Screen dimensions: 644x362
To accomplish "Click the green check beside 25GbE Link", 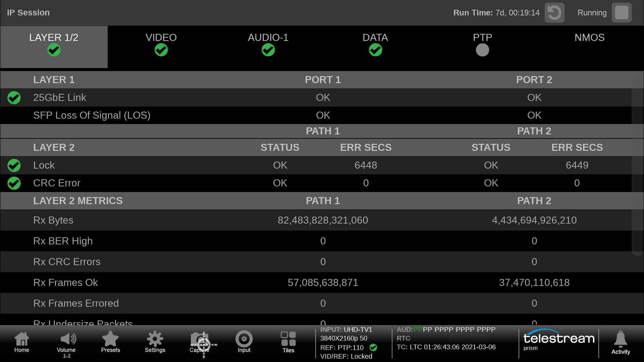I will 14,98.
